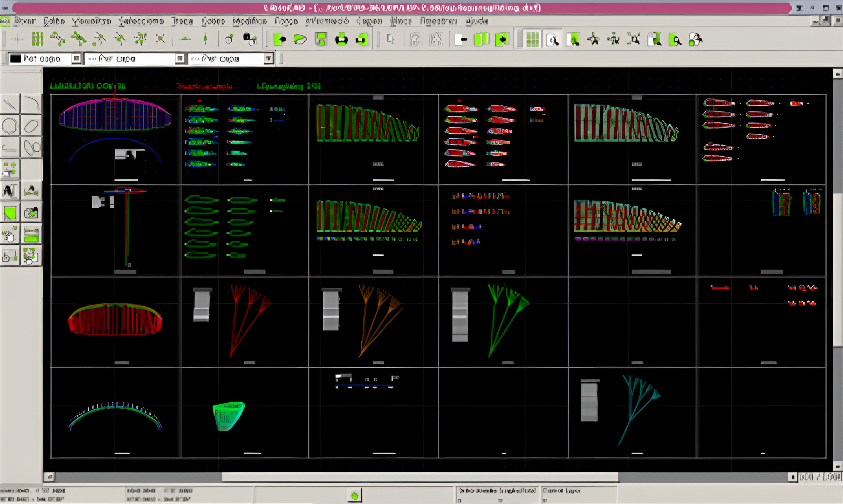Click the arrow of the middle linetype dropdown
The width and height of the screenshot is (843, 504).
pos(180,59)
